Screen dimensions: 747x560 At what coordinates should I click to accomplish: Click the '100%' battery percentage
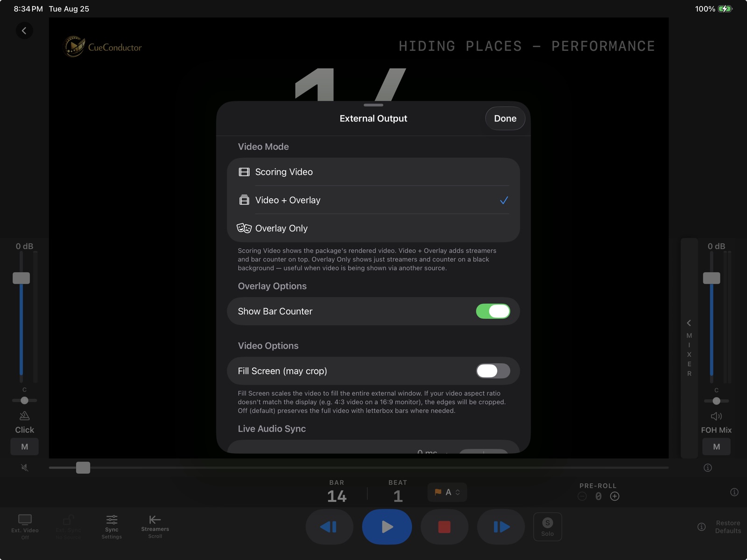click(705, 9)
